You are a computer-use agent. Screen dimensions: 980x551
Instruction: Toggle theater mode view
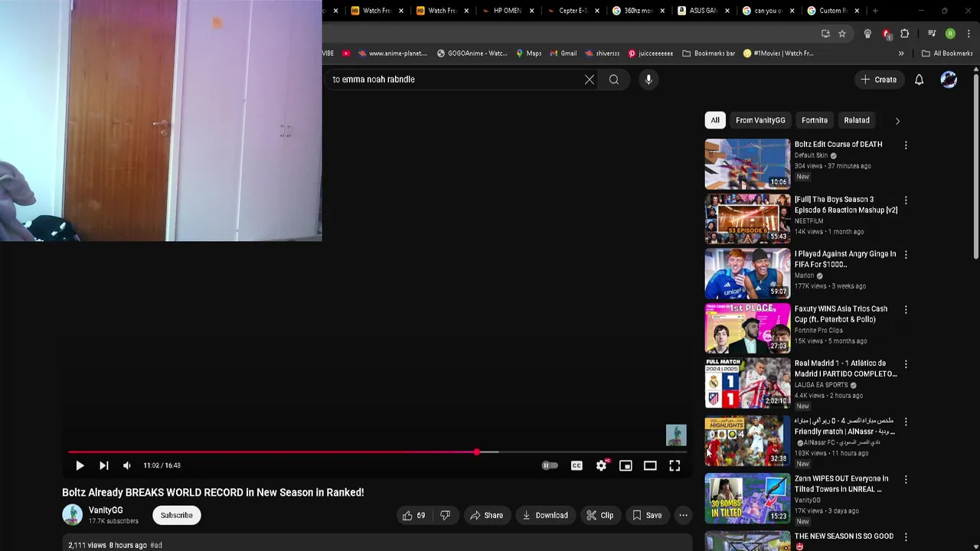pyautogui.click(x=650, y=465)
